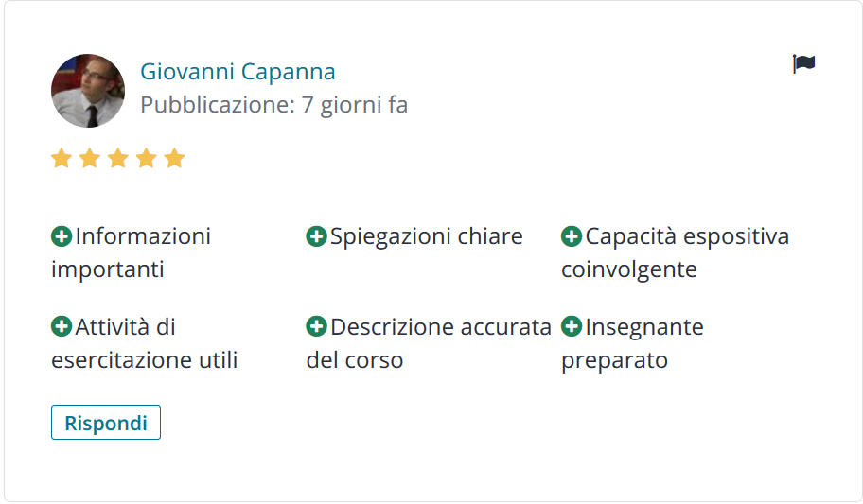This screenshot has width=863, height=504.
Task: Click plus icon beside Descrizione accurata
Action: [316, 326]
